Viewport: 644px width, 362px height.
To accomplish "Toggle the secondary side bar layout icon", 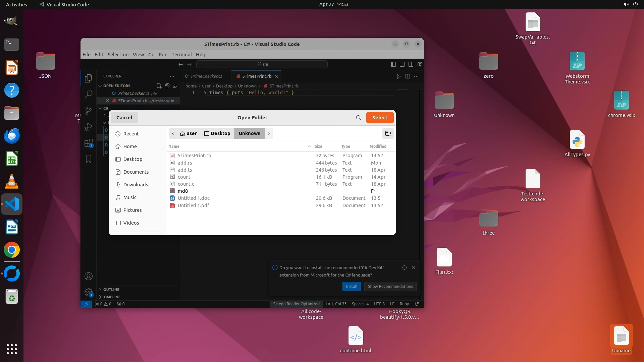I will point(411,64).
